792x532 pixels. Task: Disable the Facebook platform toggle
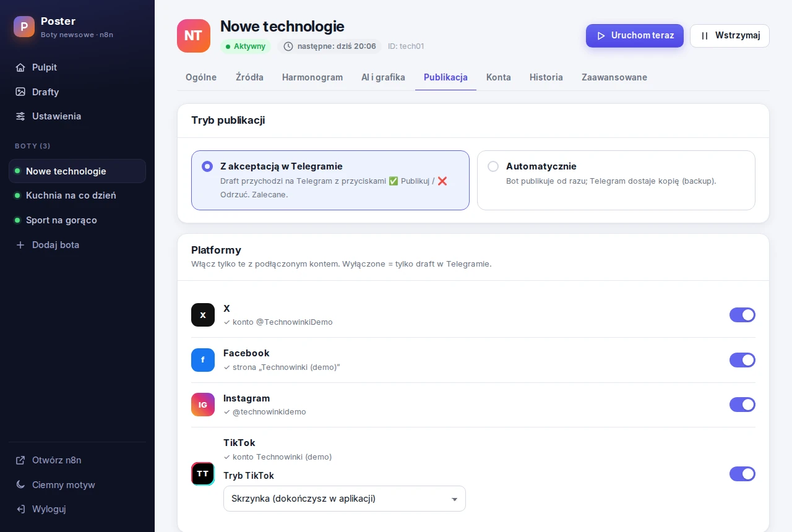(x=742, y=360)
